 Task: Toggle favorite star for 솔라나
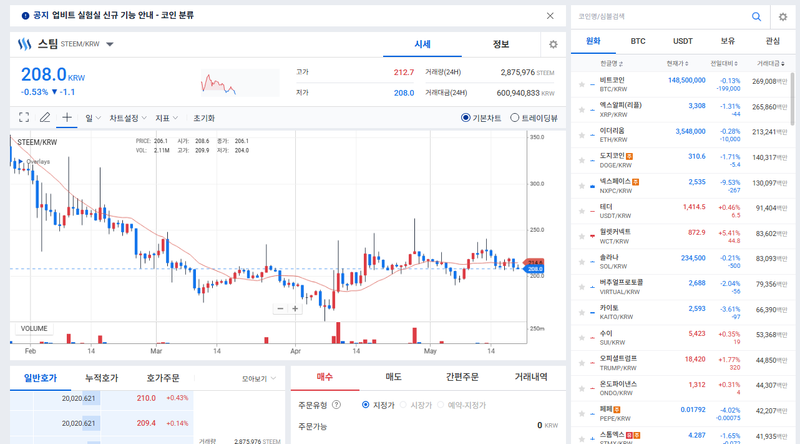pos(582,262)
